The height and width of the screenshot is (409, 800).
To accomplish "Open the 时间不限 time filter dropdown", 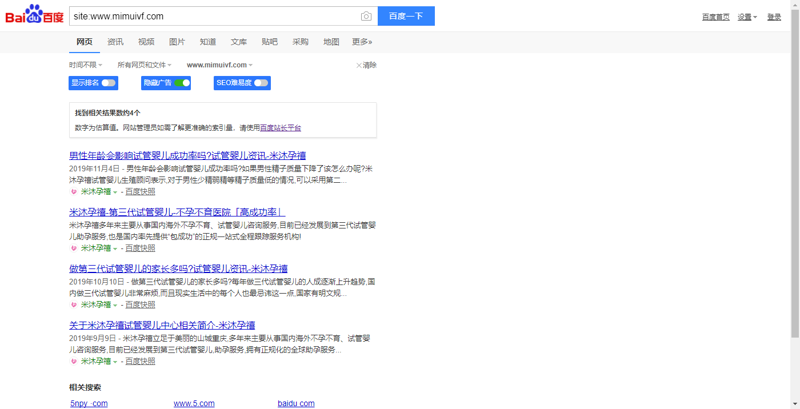I will point(85,65).
